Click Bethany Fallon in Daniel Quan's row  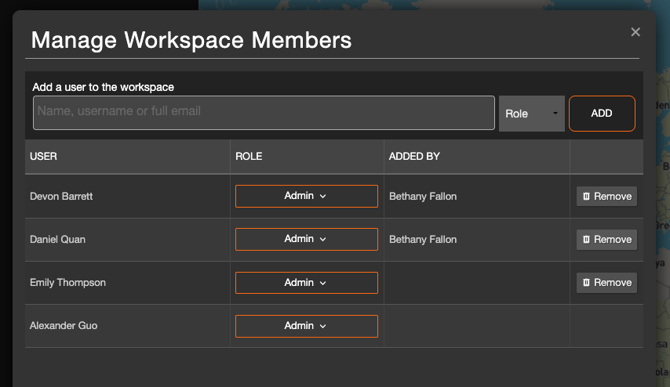pyautogui.click(x=423, y=240)
